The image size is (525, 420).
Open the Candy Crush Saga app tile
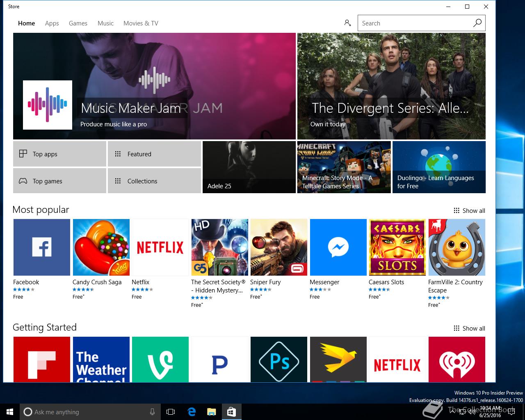(101, 247)
